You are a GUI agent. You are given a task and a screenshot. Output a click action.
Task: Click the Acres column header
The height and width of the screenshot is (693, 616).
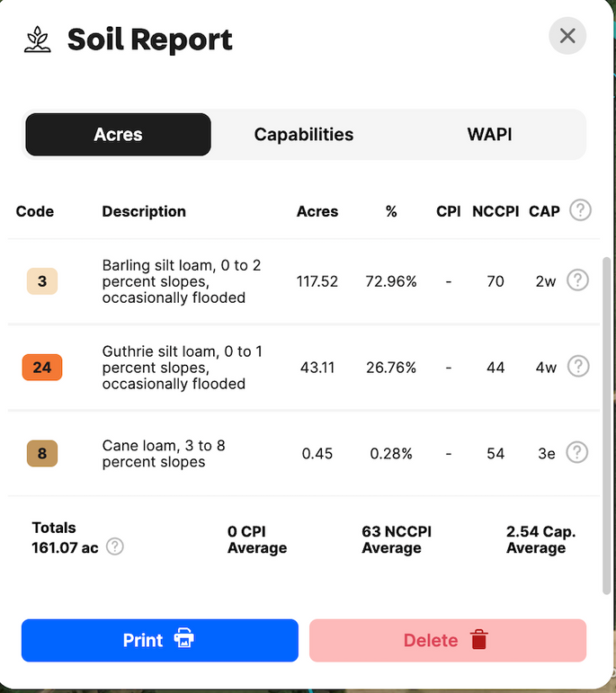pyautogui.click(x=317, y=211)
